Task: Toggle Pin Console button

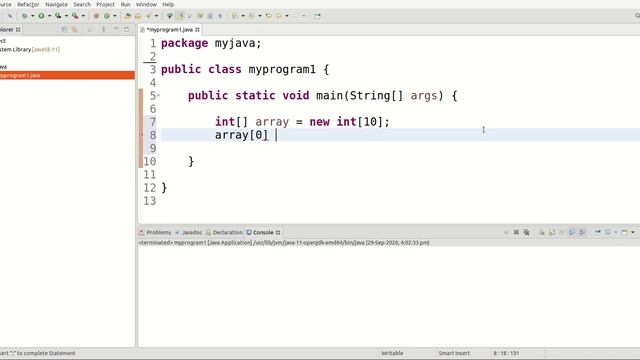Action: (598, 232)
